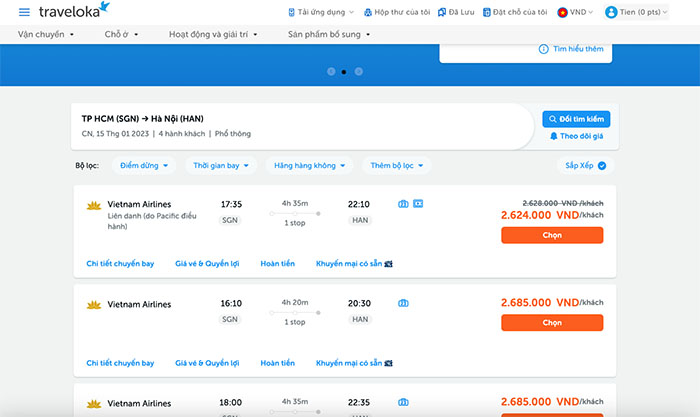Click Vietnam Airlines lotus logo on 18:00 flight
This screenshot has width=700, height=417.
pyautogui.click(x=94, y=404)
